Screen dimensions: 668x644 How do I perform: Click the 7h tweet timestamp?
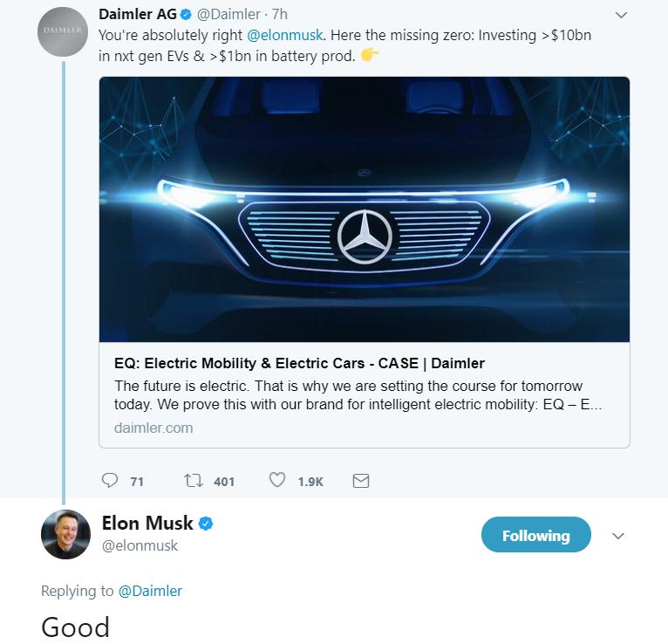pos(279,15)
